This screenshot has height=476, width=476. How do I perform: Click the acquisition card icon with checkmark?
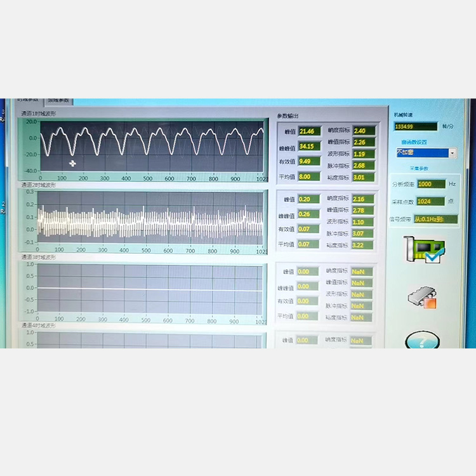tap(424, 249)
